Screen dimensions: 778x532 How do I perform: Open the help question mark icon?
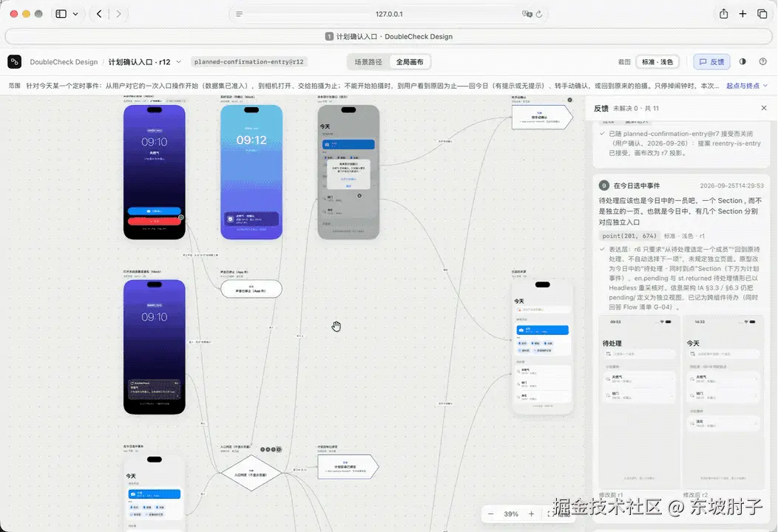[762, 61]
